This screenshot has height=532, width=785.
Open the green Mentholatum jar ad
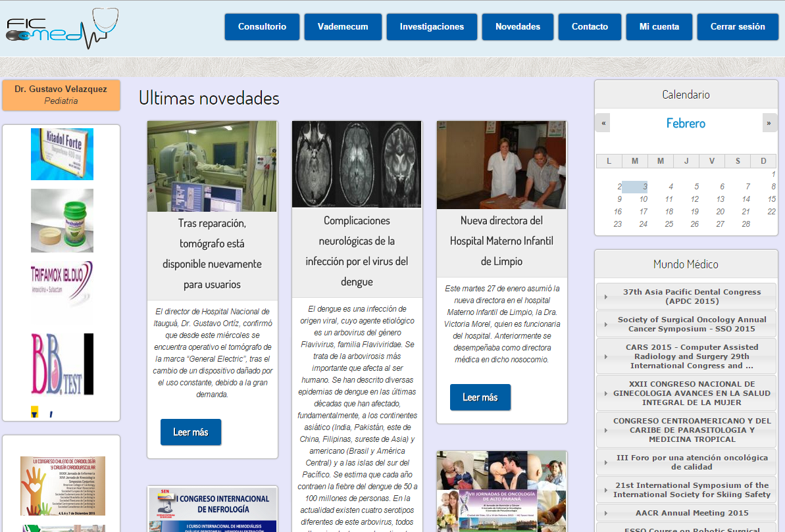pos(62,220)
